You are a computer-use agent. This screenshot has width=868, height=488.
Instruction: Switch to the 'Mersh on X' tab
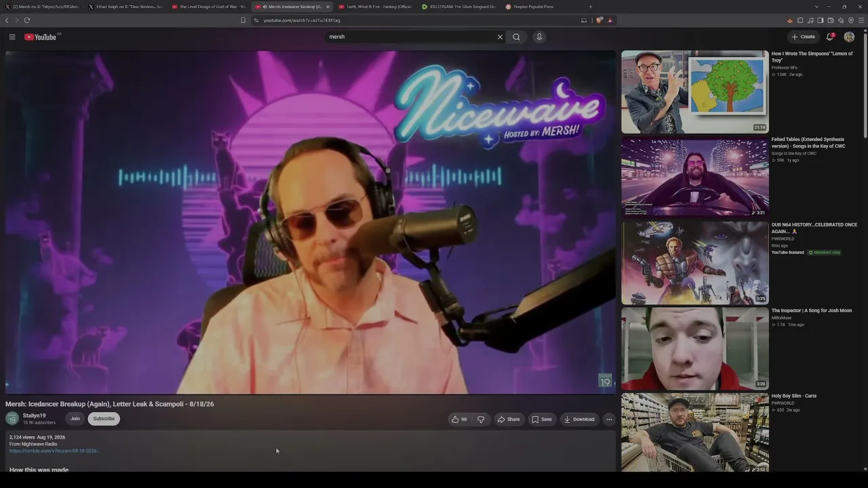point(42,7)
